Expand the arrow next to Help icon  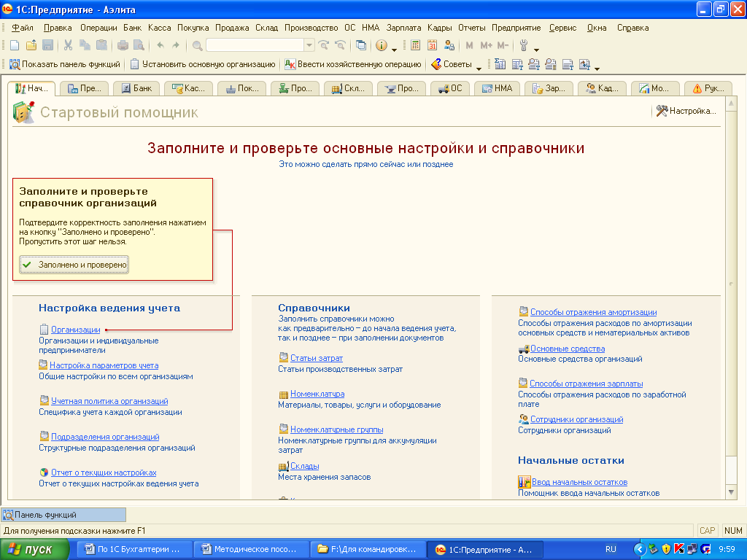[394, 49]
